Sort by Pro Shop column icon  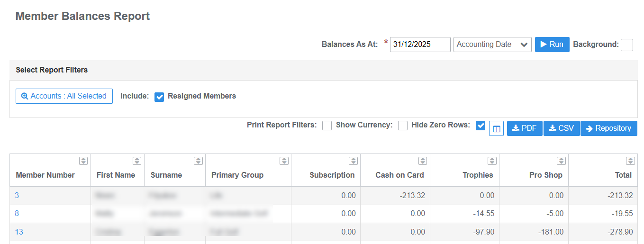pyautogui.click(x=561, y=161)
